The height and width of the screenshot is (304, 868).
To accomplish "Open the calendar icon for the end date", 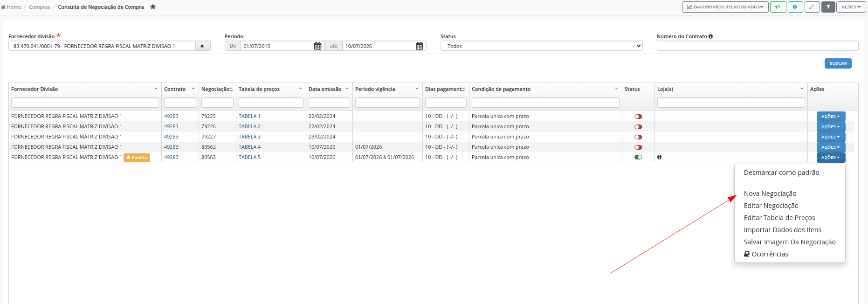I will 419,46.
